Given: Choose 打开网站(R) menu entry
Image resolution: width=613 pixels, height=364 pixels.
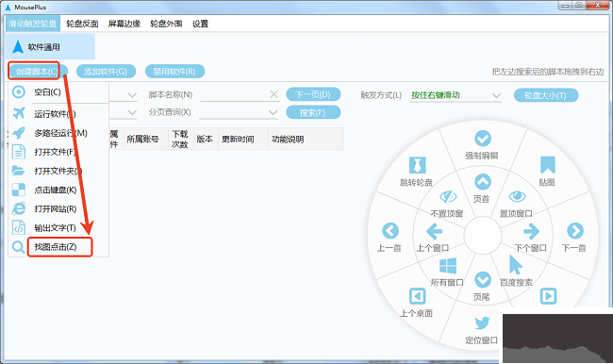Looking at the screenshot, I should (58, 208).
